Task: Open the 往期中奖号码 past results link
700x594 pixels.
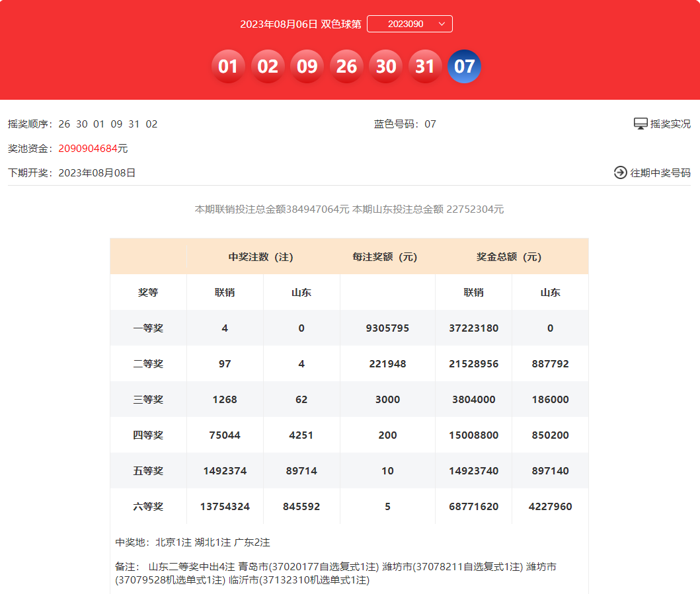Action: [652, 172]
